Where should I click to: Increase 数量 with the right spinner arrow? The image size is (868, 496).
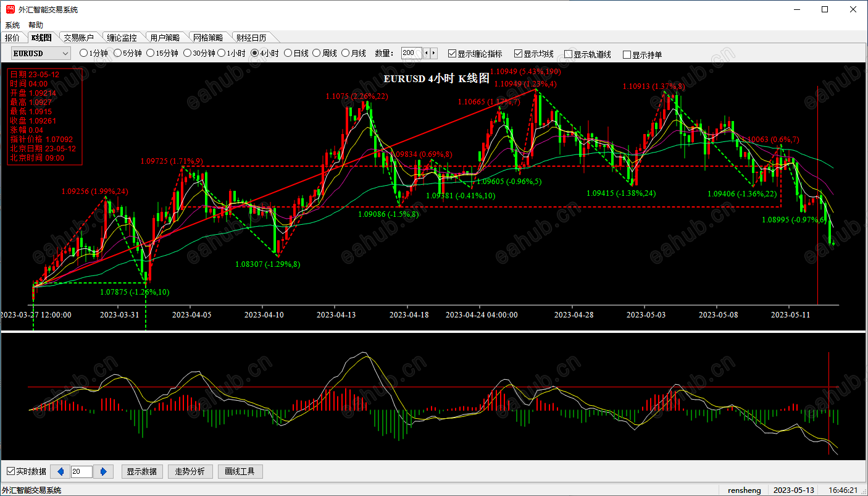(434, 53)
